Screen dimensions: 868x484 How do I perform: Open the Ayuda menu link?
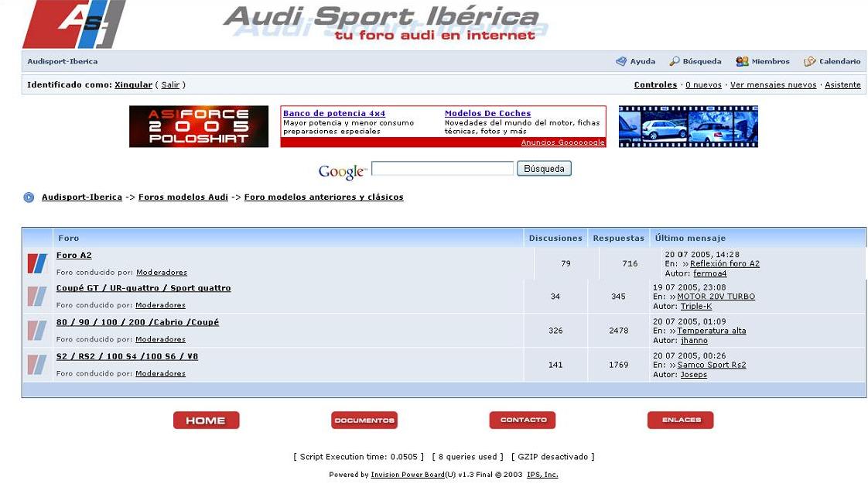pos(643,61)
